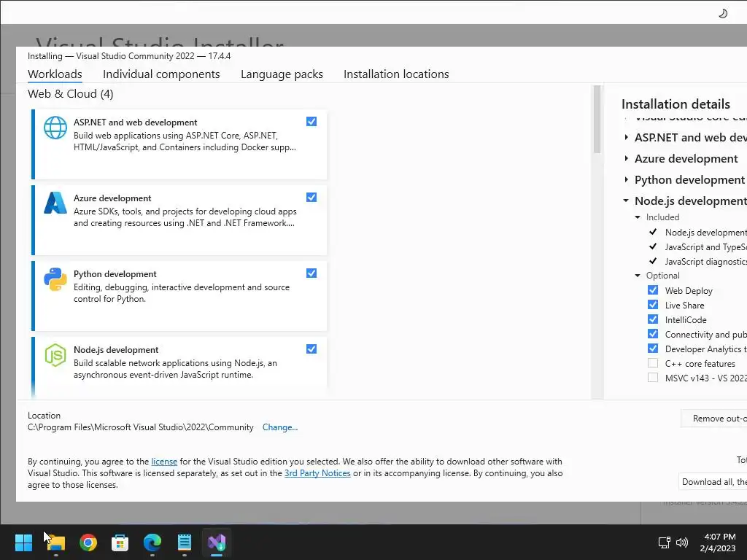Open the license link
747x560 pixels.
pos(164,462)
